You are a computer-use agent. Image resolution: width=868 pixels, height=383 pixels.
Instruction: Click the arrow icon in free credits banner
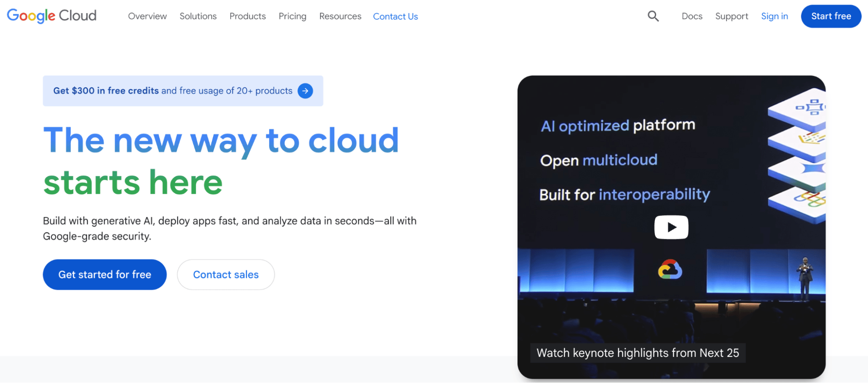305,91
